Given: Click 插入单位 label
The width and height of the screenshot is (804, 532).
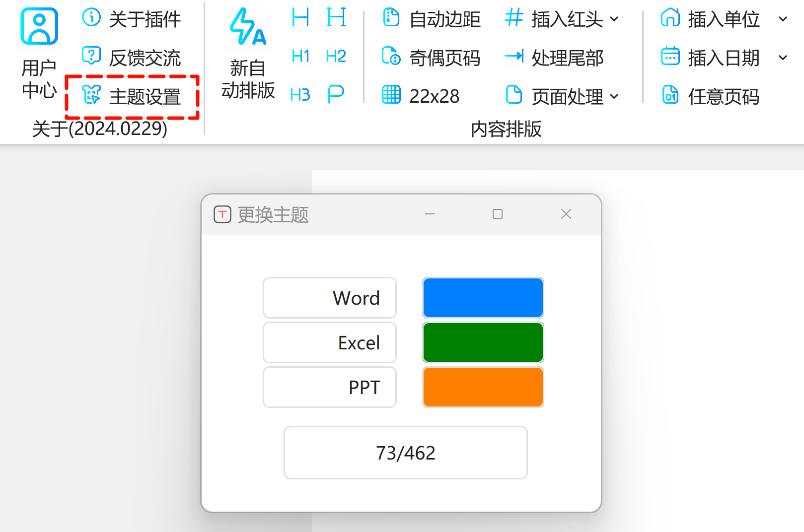Looking at the screenshot, I should click(724, 19).
